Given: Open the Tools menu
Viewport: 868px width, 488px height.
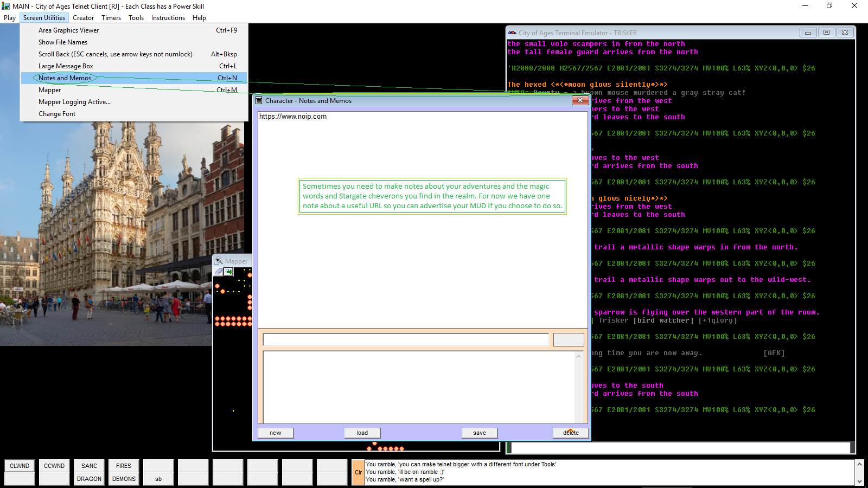Looking at the screenshot, I should coord(136,17).
